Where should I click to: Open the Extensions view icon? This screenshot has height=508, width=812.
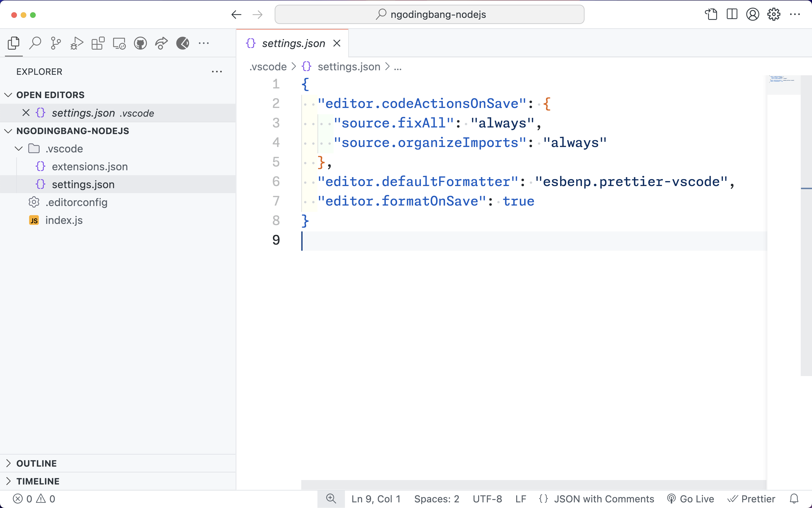coord(98,43)
